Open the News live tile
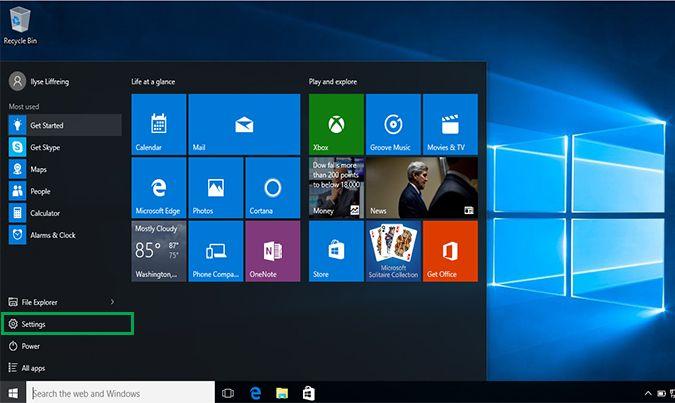The image size is (675, 403). 422,188
